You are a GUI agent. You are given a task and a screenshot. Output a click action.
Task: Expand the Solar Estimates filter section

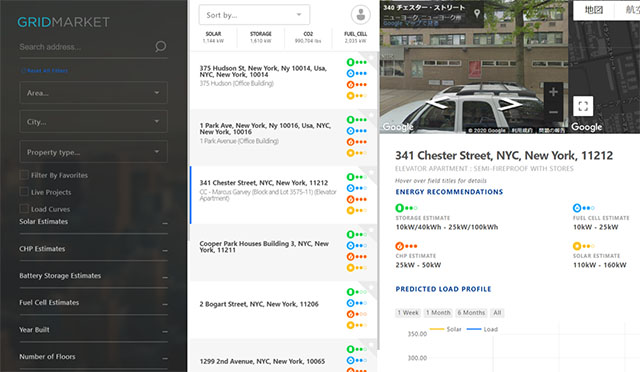click(x=93, y=222)
